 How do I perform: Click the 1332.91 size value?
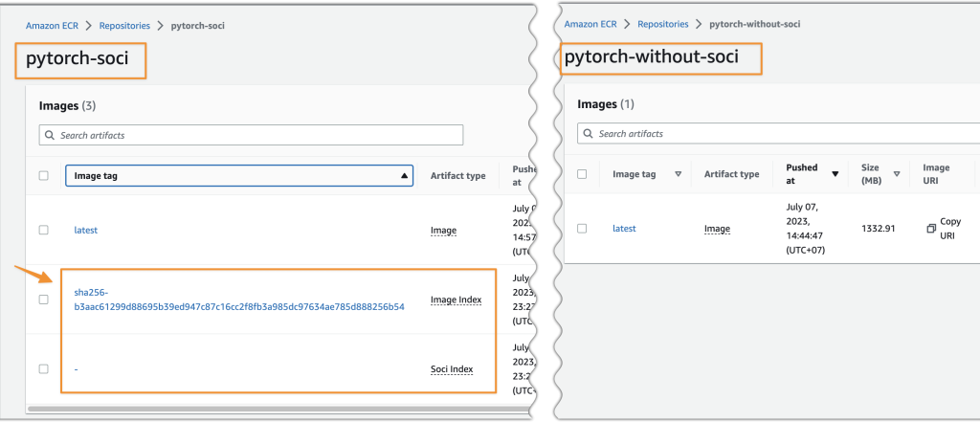(879, 229)
